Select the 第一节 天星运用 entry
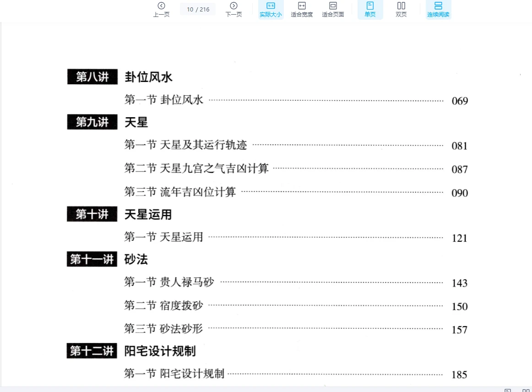Screen dimensions: 532x392 coord(164,237)
